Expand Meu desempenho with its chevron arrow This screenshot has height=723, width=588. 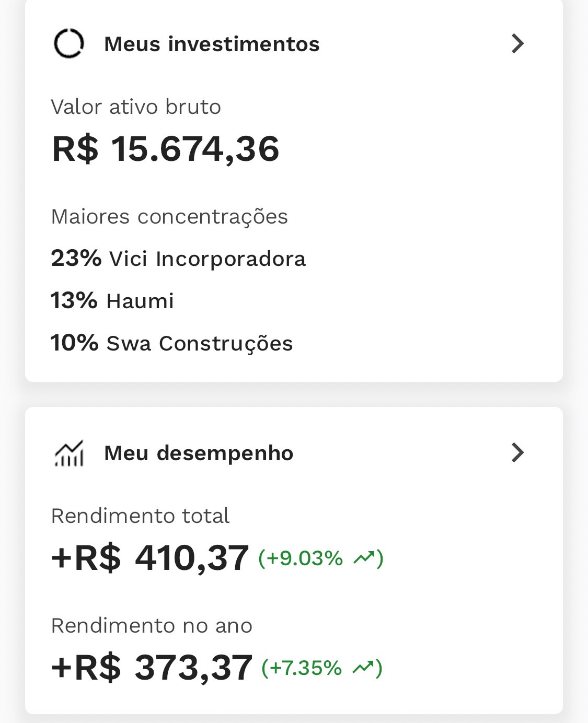pyautogui.click(x=517, y=452)
